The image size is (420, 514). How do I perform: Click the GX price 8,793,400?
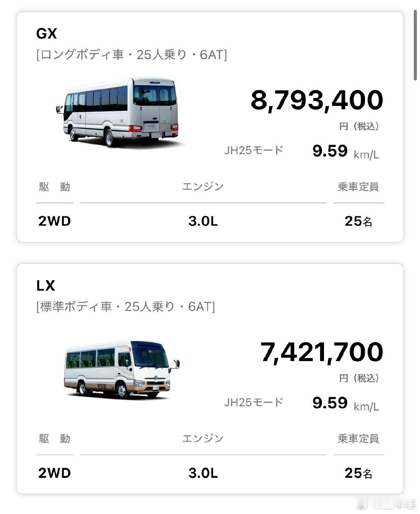coord(317,100)
